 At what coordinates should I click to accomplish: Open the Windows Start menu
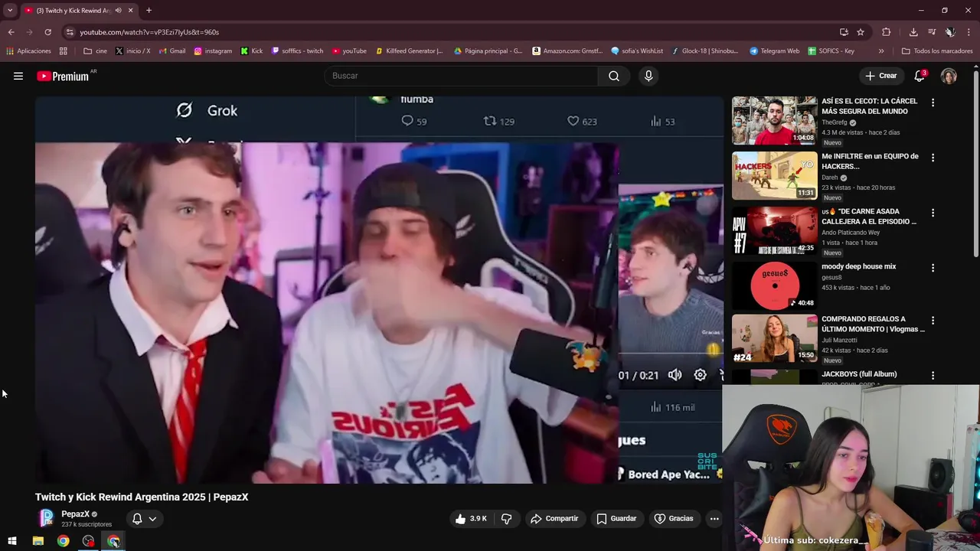[11, 541]
